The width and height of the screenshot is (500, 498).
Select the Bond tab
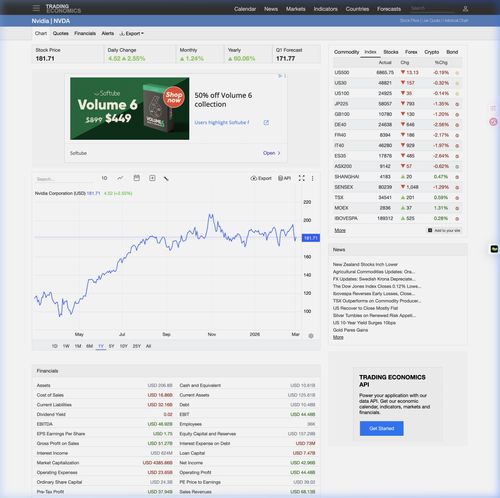click(452, 52)
